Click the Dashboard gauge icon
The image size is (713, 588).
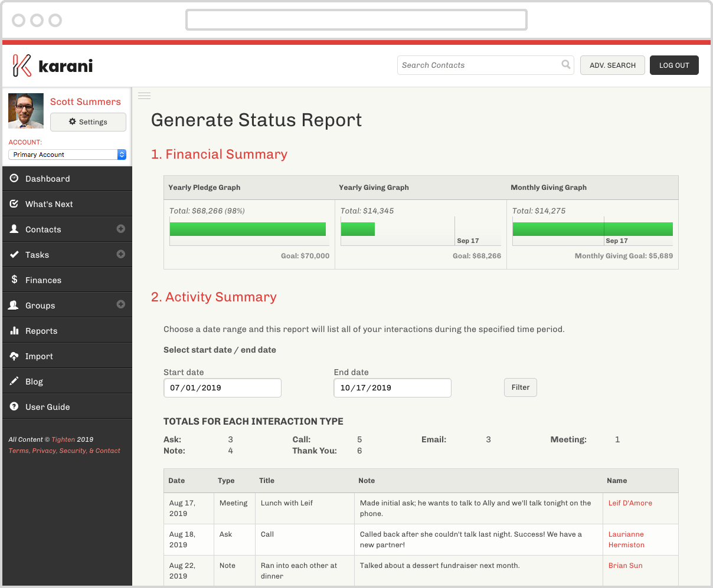pos(14,179)
